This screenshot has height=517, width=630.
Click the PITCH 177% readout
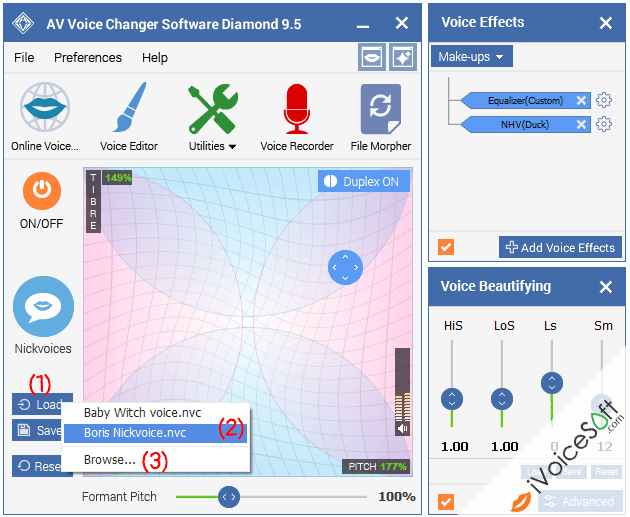[376, 466]
